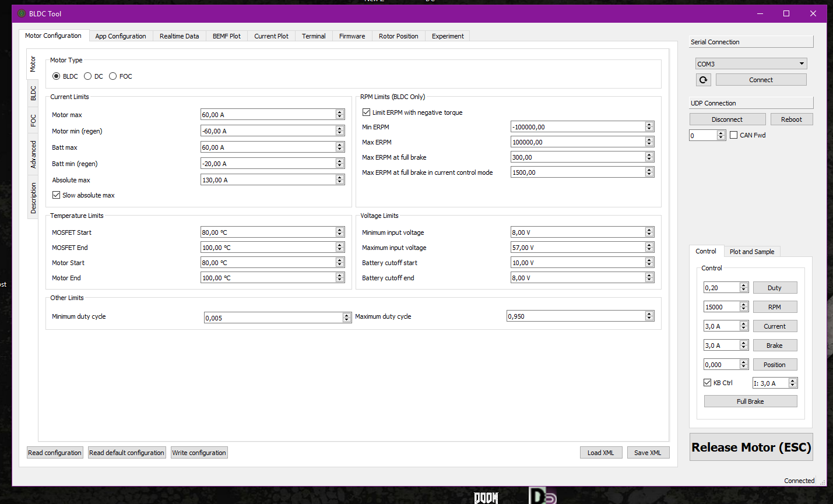Click the Batt max stepper arrows
Image resolution: width=833 pixels, height=504 pixels.
coord(340,147)
